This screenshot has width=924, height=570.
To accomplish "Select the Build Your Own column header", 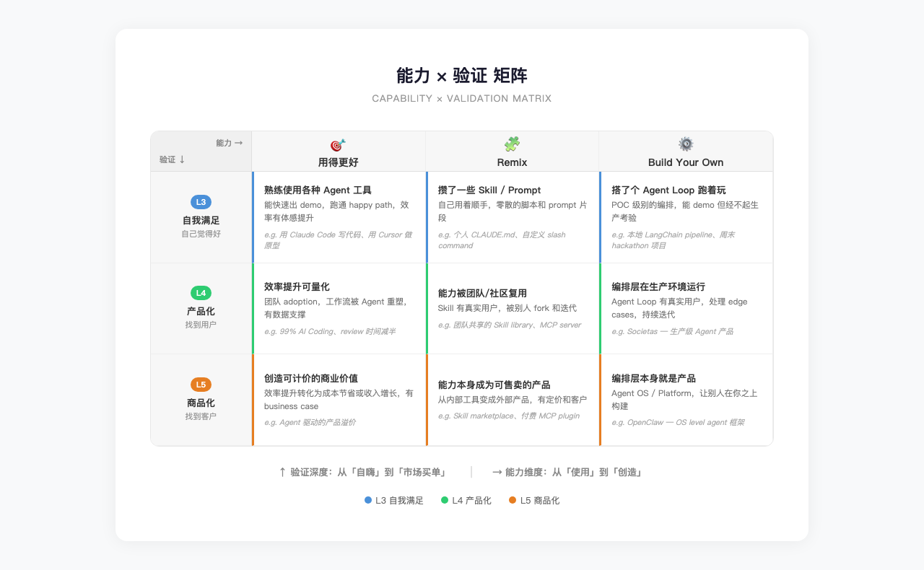I will tap(686, 162).
